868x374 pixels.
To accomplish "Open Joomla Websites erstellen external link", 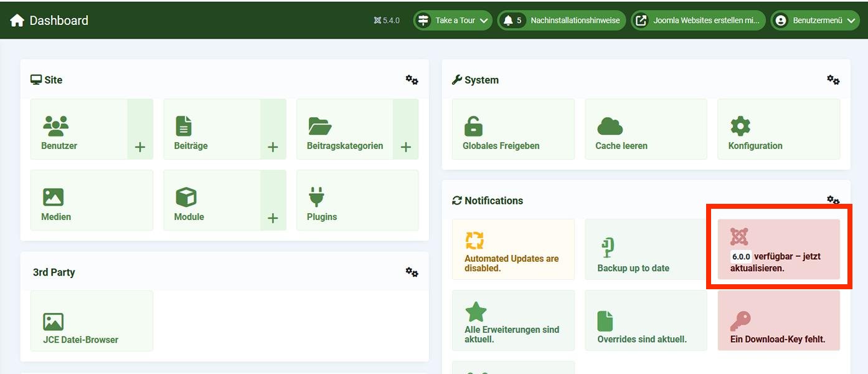I will pos(698,21).
